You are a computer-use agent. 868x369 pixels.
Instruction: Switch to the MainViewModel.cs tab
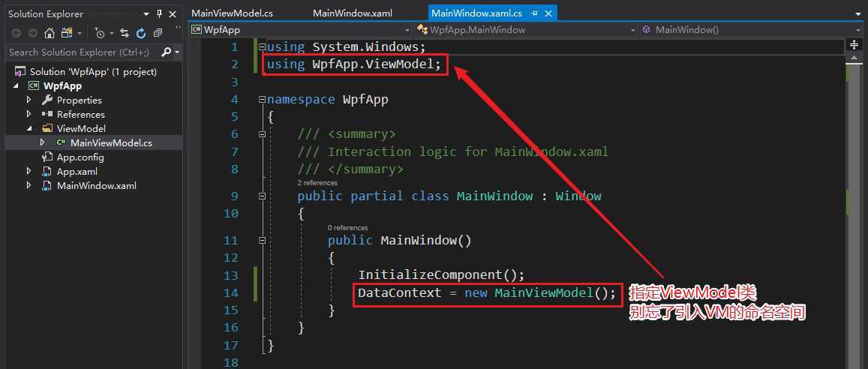click(232, 13)
